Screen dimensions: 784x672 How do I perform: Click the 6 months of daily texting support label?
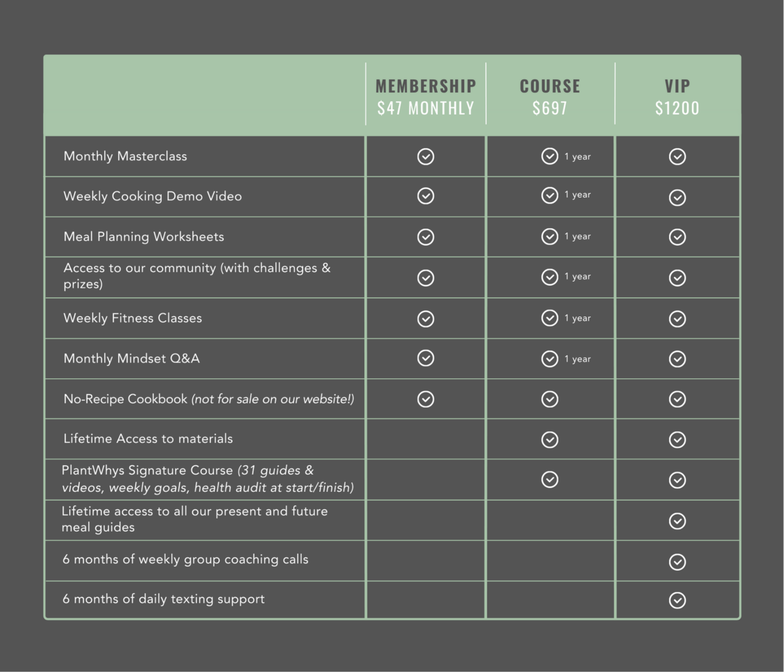163,599
